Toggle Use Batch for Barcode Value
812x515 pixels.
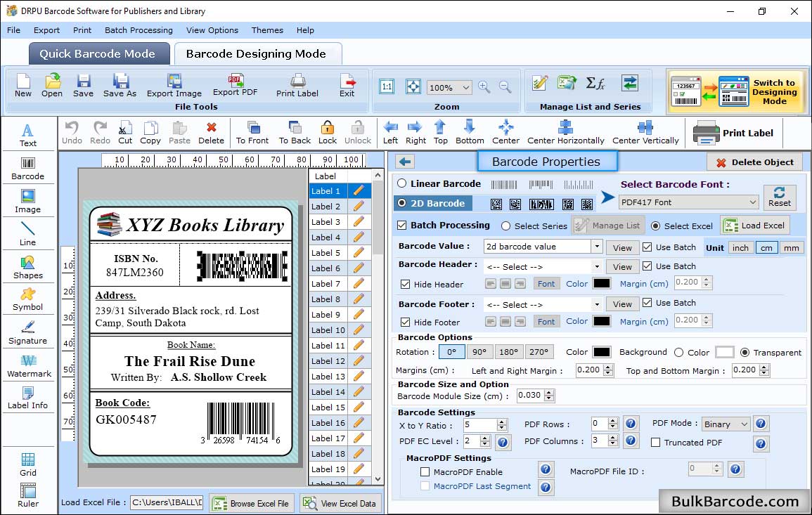(x=647, y=247)
